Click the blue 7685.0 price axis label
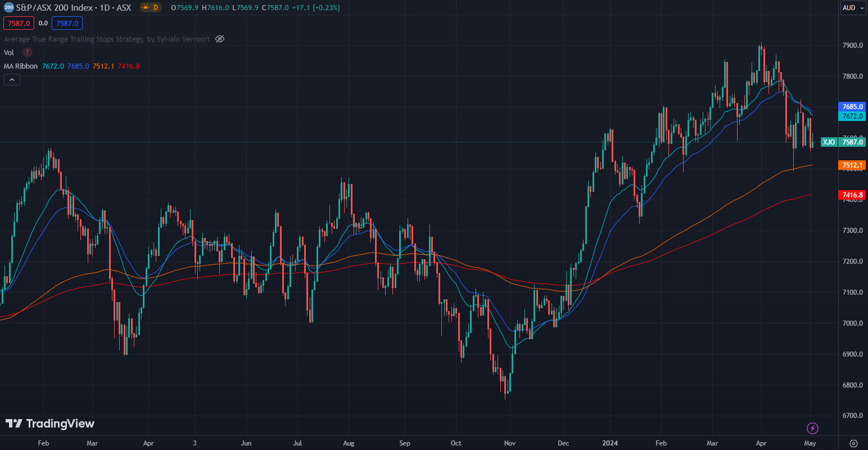Viewport: 868px width, 450px height. pyautogui.click(x=852, y=106)
